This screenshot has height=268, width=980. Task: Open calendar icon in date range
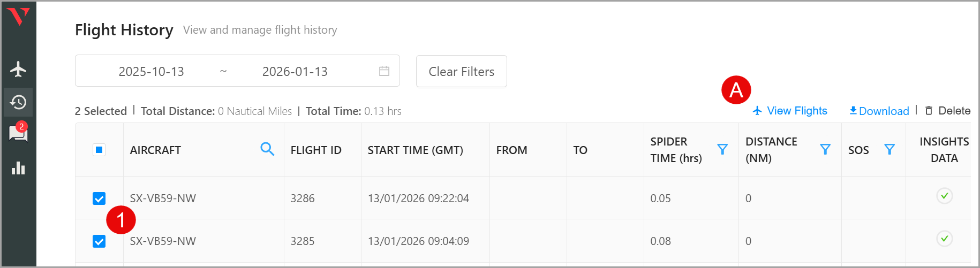click(384, 71)
